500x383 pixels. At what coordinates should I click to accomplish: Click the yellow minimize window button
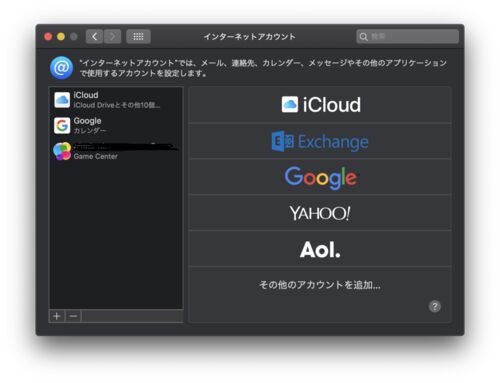point(61,36)
